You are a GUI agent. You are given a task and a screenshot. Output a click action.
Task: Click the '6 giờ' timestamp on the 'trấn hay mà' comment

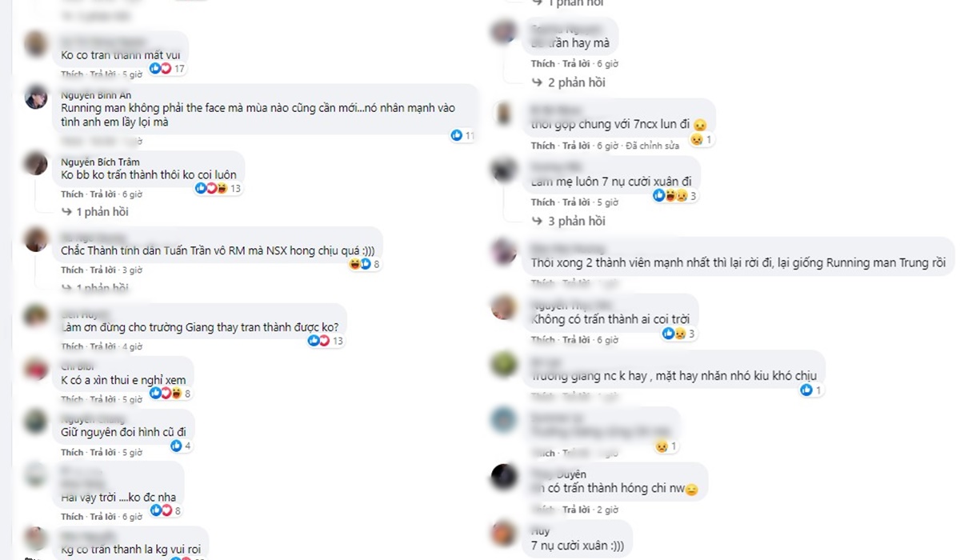(x=607, y=63)
